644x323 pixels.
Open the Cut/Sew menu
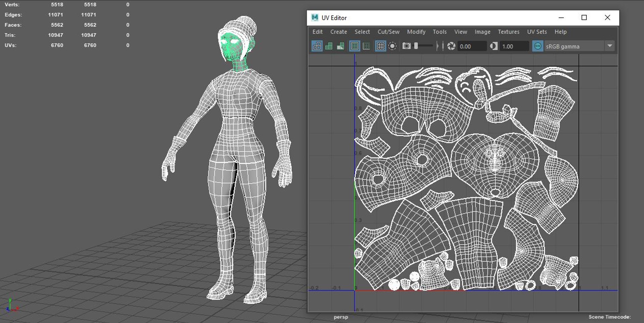[x=388, y=32]
